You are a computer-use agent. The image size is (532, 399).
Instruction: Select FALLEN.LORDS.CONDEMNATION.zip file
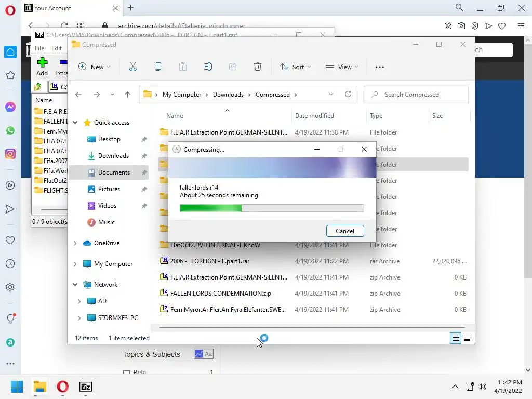[220, 294]
